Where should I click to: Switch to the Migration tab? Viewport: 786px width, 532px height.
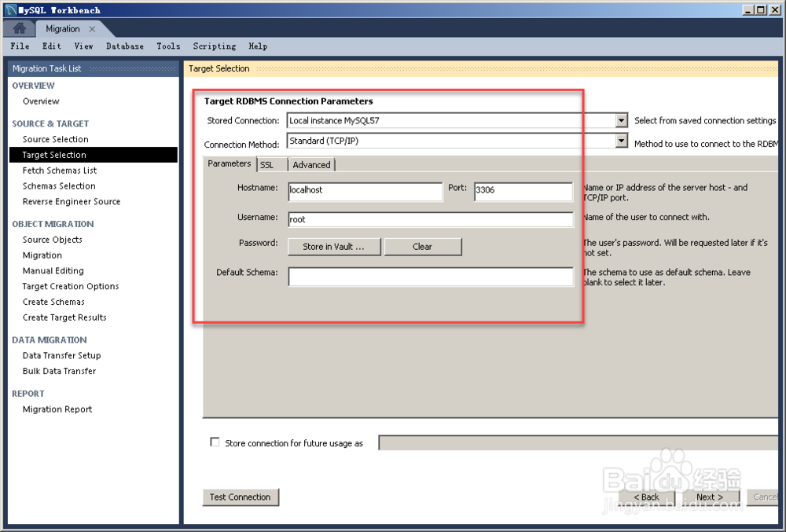point(63,29)
